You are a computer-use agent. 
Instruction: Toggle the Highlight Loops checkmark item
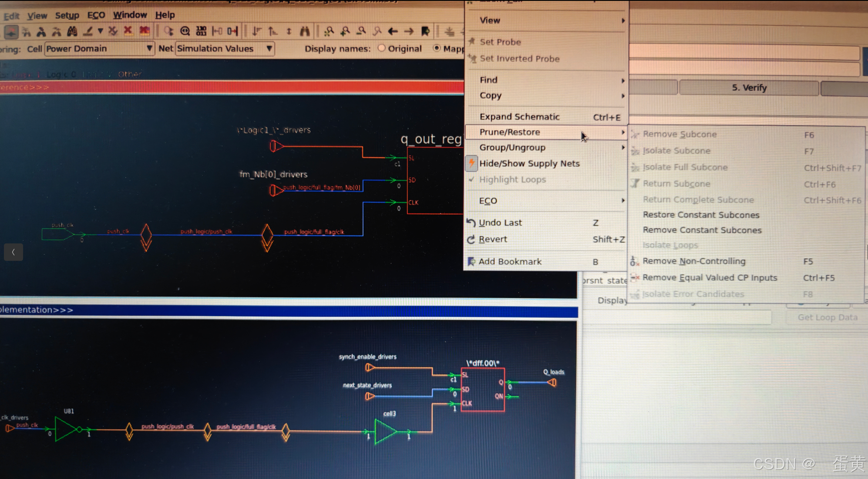click(512, 179)
